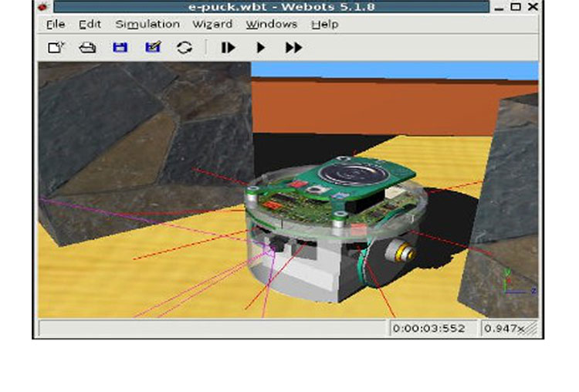Open the Edit menu
This screenshot has height=392, width=579.
pyautogui.click(x=90, y=24)
